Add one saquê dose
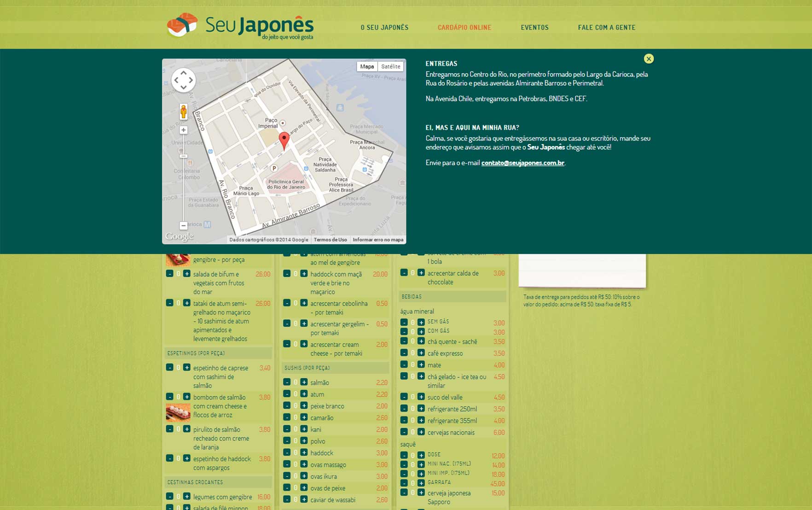Screen dimensions: 812x510 point(421,455)
